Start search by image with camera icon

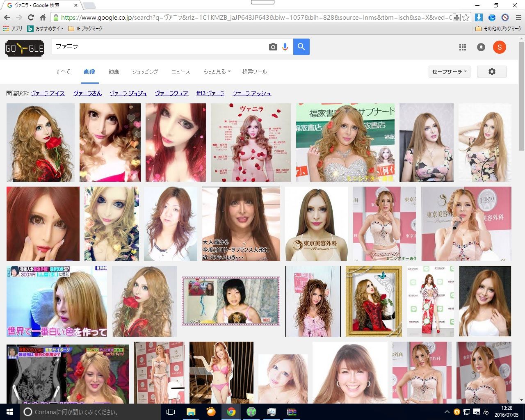point(273,47)
